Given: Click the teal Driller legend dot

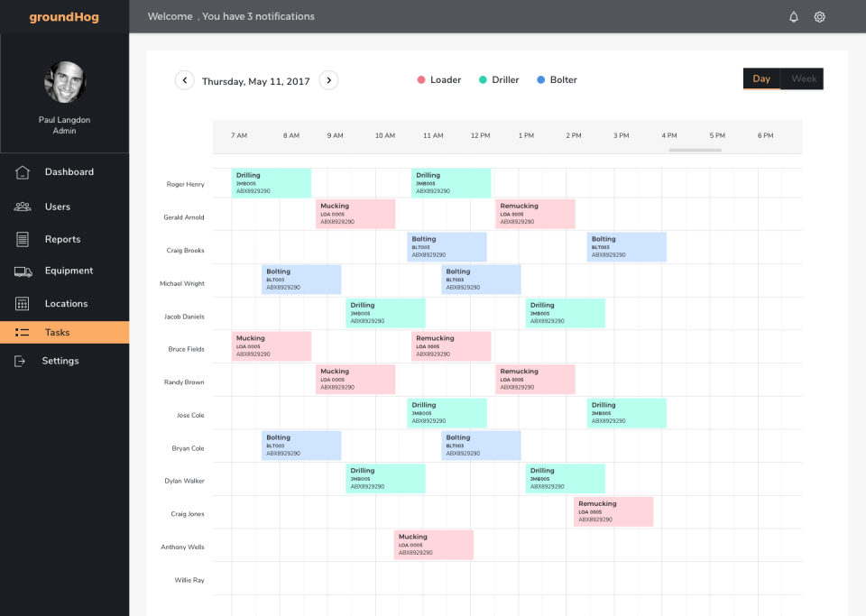Looking at the screenshot, I should coord(483,80).
